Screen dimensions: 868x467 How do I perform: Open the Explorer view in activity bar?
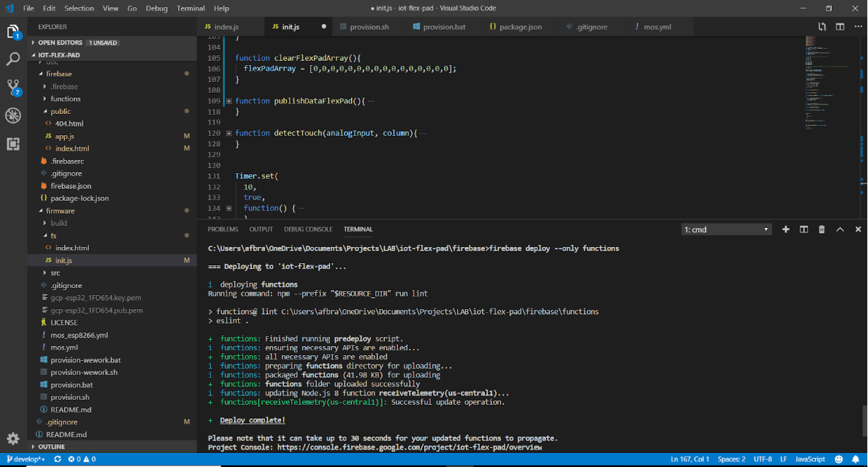[13, 32]
